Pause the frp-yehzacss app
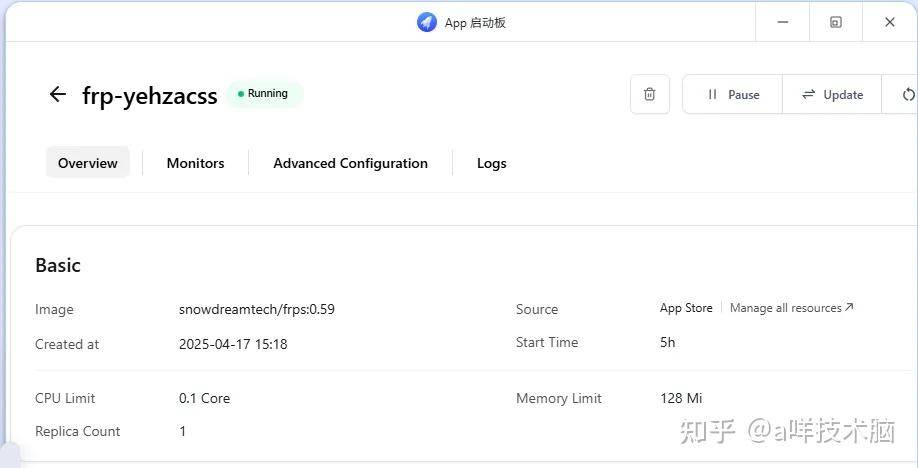Screen dimensions: 918x468 click(732, 94)
